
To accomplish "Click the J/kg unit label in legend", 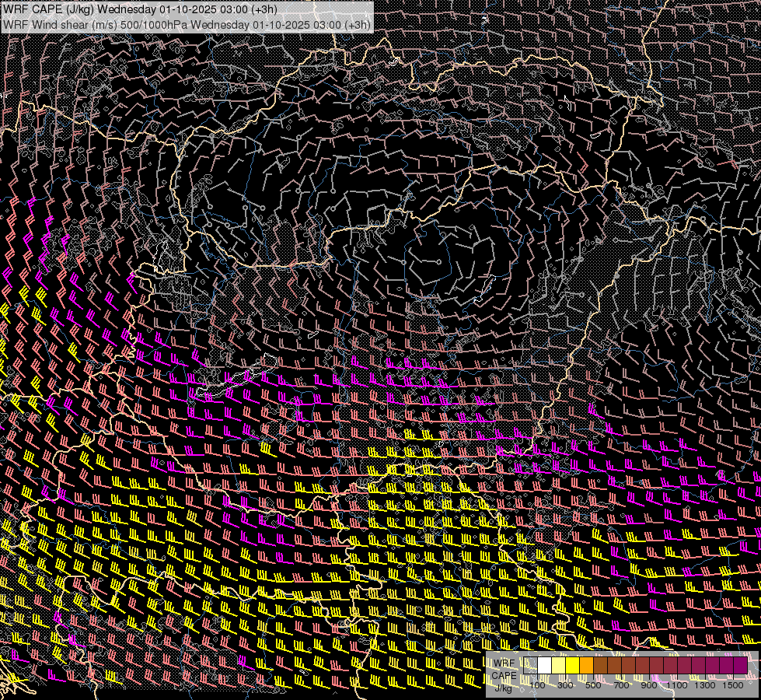I will pos(504,688).
